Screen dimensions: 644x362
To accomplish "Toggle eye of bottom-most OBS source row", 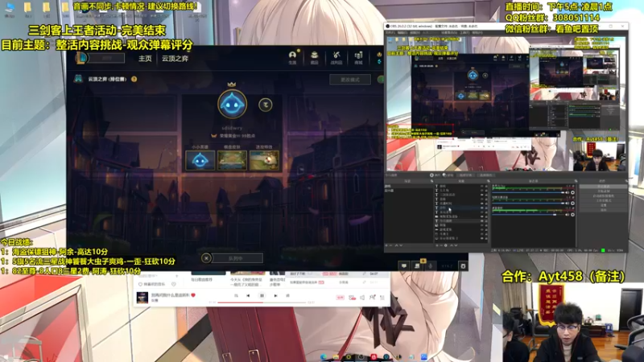I will [x=481, y=238].
